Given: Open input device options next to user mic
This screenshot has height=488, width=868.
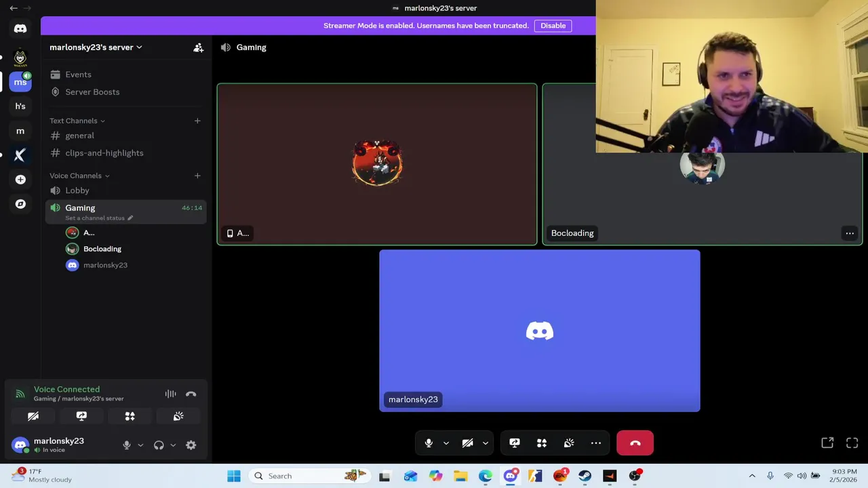Looking at the screenshot, I should (x=140, y=445).
